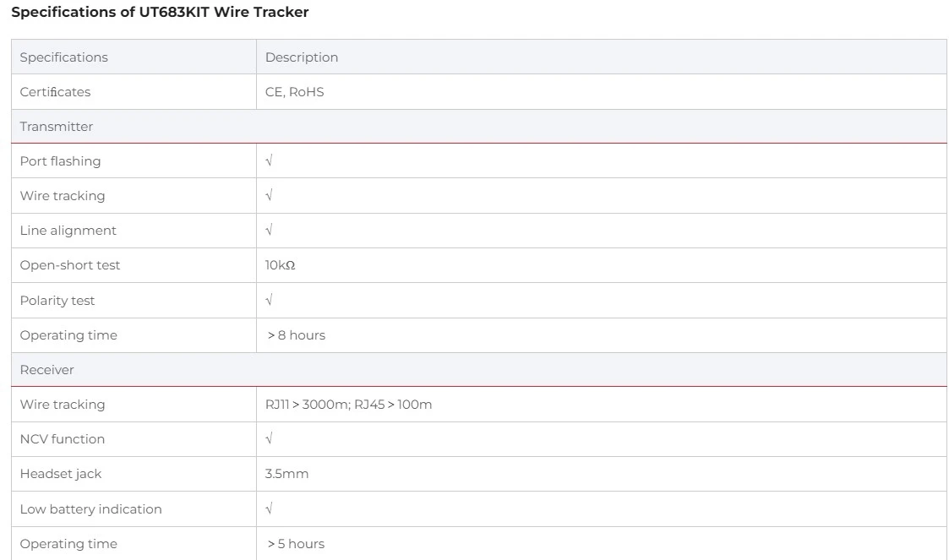Click the checkmark in Line alignment row
Image resolution: width=949 pixels, height=560 pixels.
click(x=269, y=231)
